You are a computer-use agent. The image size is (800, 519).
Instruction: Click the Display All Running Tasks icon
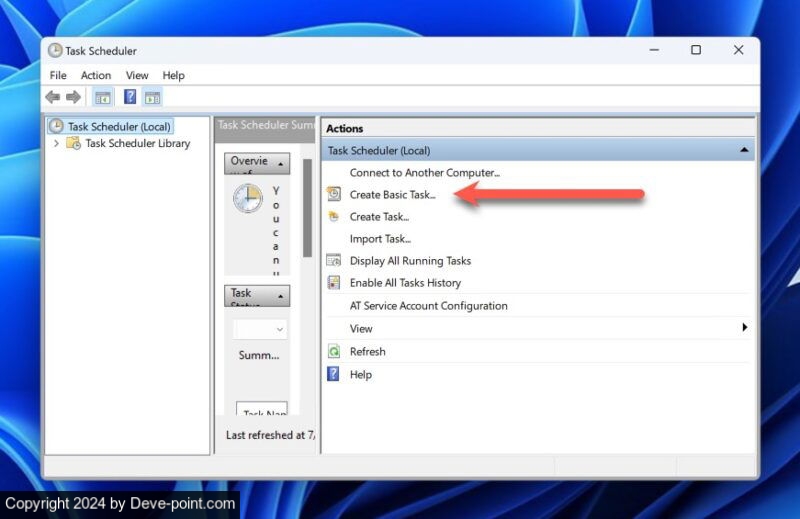coord(334,261)
